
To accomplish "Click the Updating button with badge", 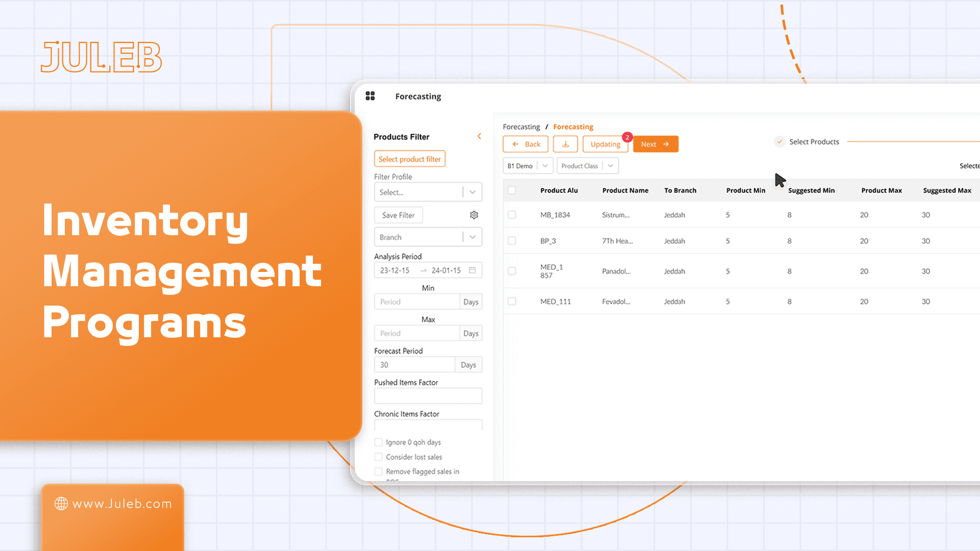I will (605, 144).
